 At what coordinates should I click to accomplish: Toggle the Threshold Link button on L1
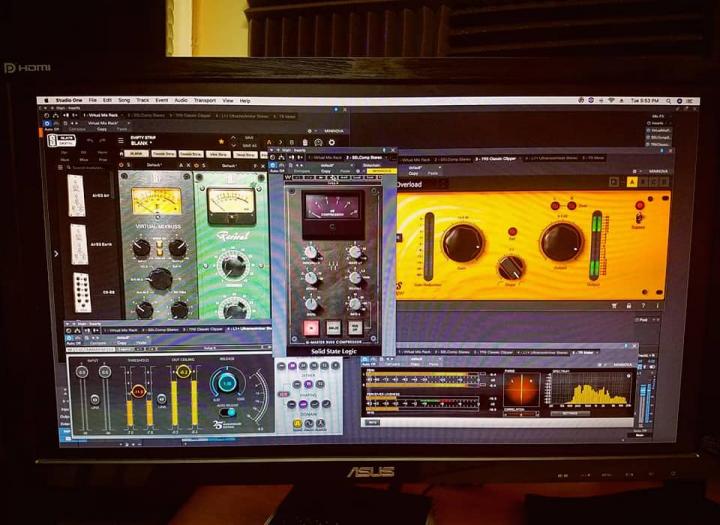(x=162, y=399)
